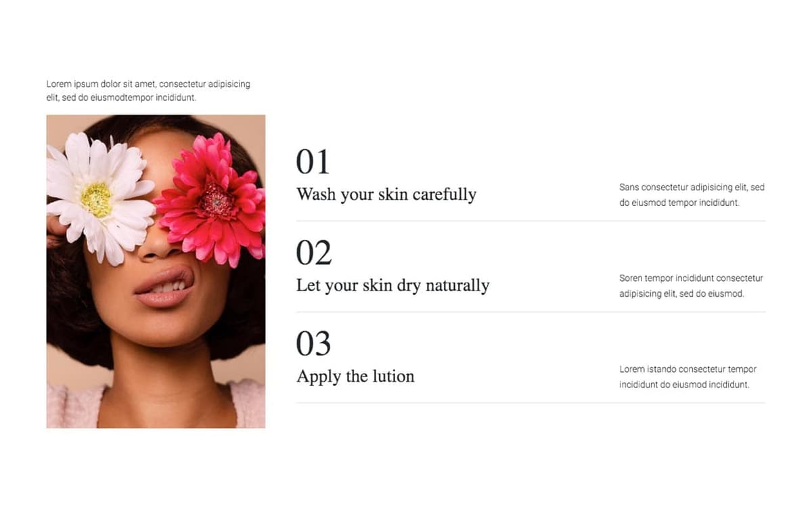
Task: Click the woman with flowers photo
Action: [156, 271]
